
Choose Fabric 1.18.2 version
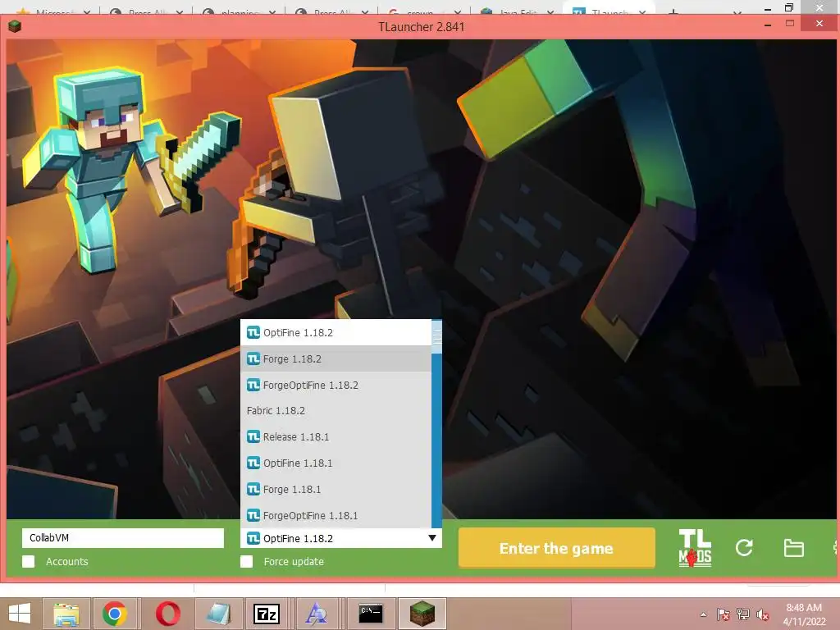(x=336, y=411)
